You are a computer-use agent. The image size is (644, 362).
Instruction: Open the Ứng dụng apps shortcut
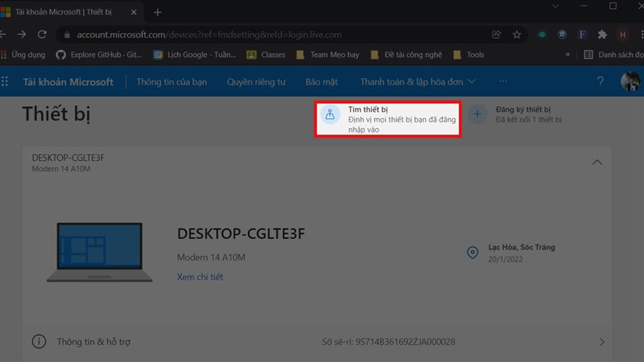pos(23,55)
